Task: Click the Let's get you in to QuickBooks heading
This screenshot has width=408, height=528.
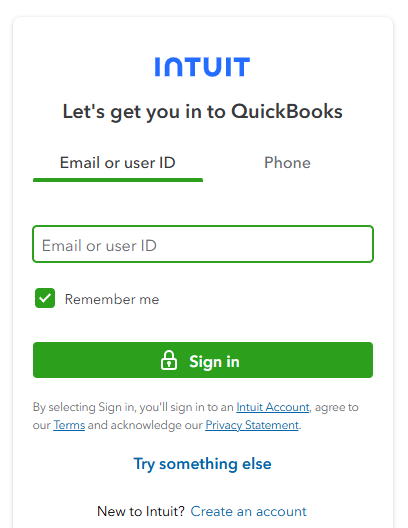Action: tap(203, 112)
